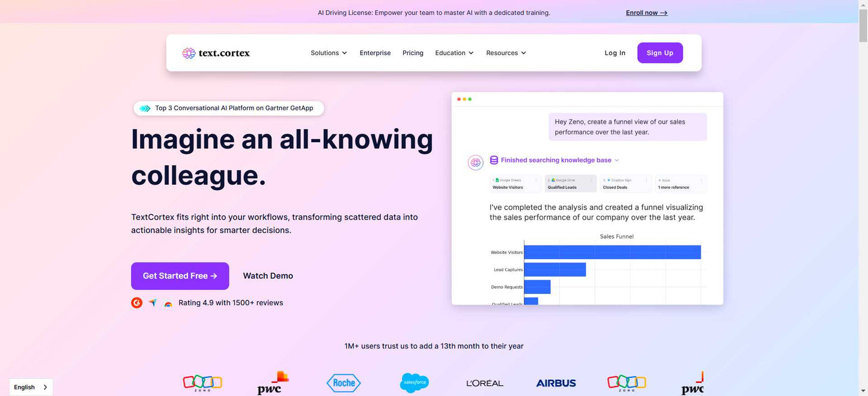
Task: Collapse the Finished searching knowledge base chevron
Action: (617, 160)
